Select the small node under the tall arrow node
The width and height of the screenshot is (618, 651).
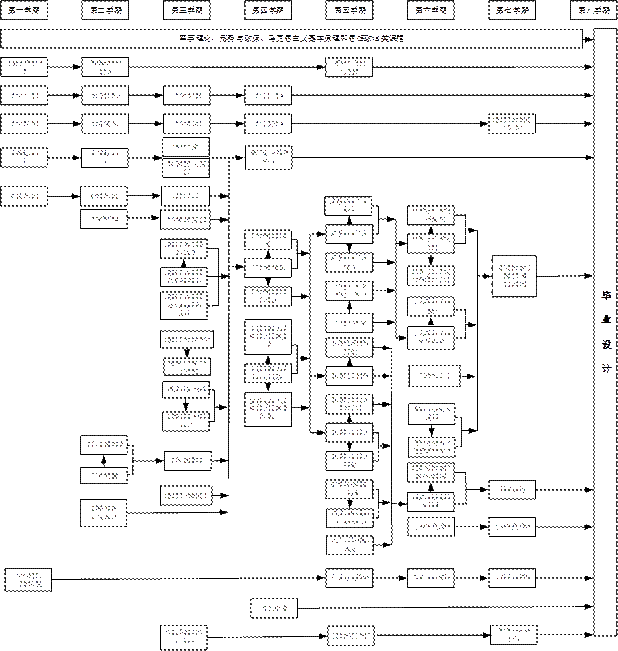pyautogui.click(x=104, y=513)
